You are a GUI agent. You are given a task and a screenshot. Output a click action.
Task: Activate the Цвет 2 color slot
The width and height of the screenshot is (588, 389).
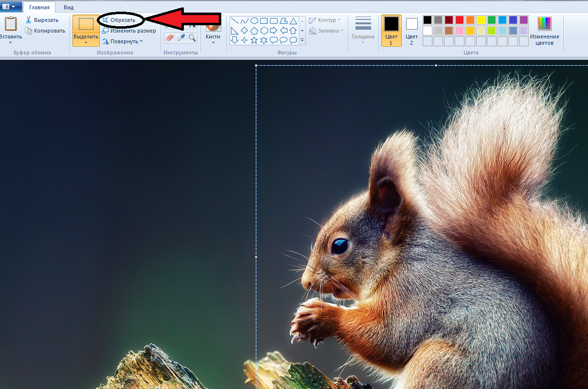[411, 30]
